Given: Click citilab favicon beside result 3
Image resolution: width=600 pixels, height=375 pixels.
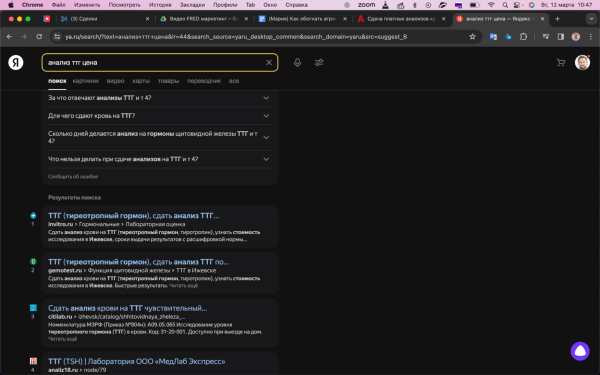Looking at the screenshot, I should point(33,308).
